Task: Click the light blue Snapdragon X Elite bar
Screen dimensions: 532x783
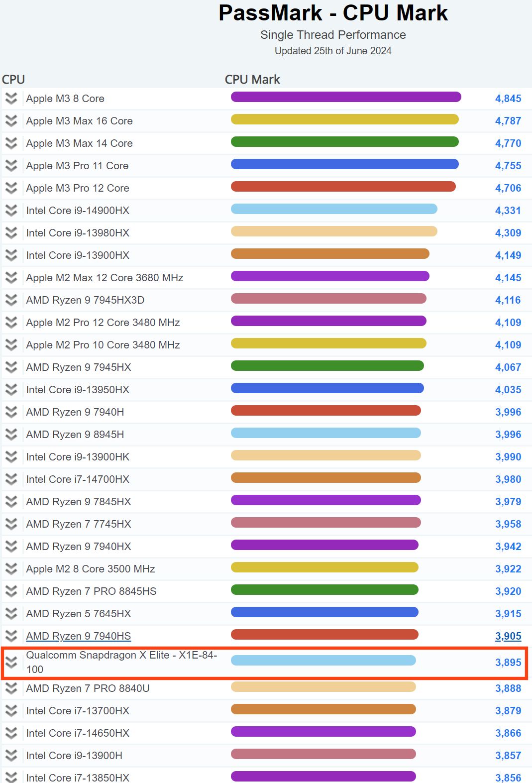Action: [x=323, y=661]
